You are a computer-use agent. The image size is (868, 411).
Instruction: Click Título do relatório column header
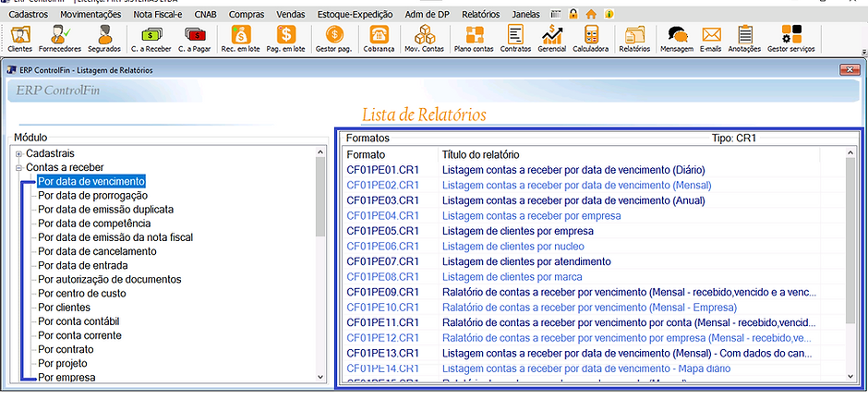pyautogui.click(x=628, y=154)
